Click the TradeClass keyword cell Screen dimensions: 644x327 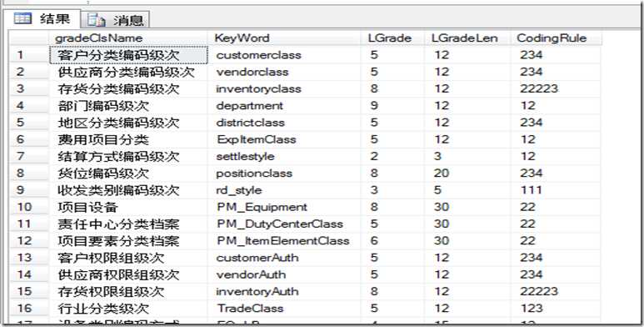click(284, 308)
